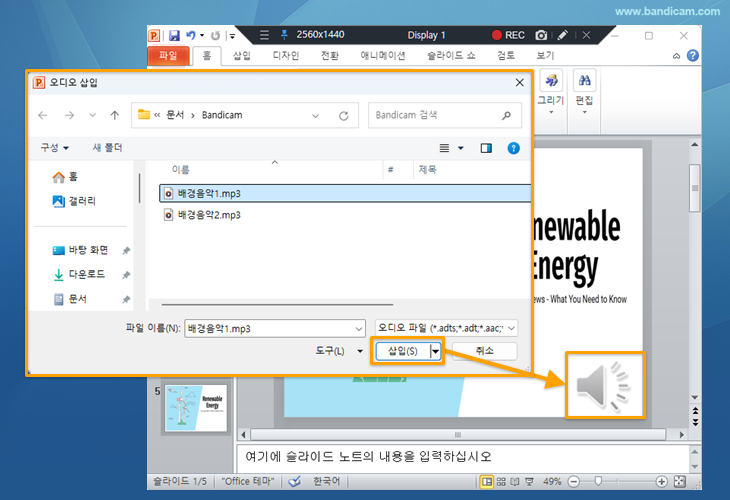Open the 삽입 button's dropdown arrow
Screen dimensions: 730x500
click(x=435, y=351)
